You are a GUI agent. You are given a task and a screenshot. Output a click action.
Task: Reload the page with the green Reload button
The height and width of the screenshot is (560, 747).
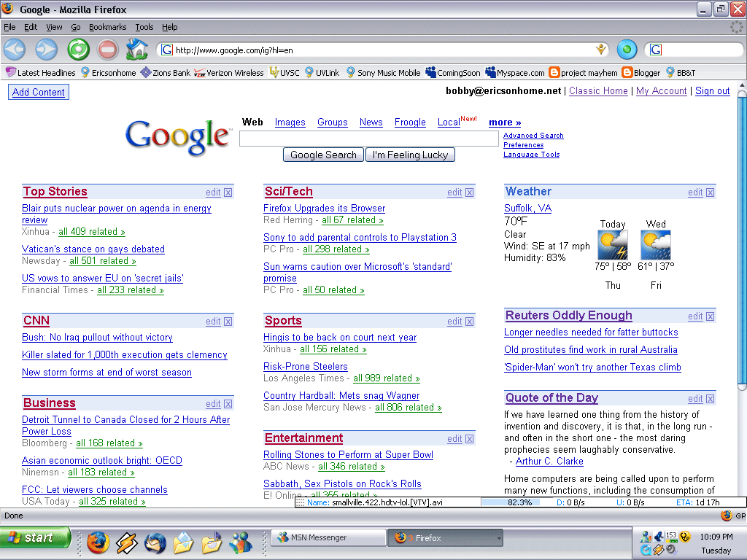[78, 50]
